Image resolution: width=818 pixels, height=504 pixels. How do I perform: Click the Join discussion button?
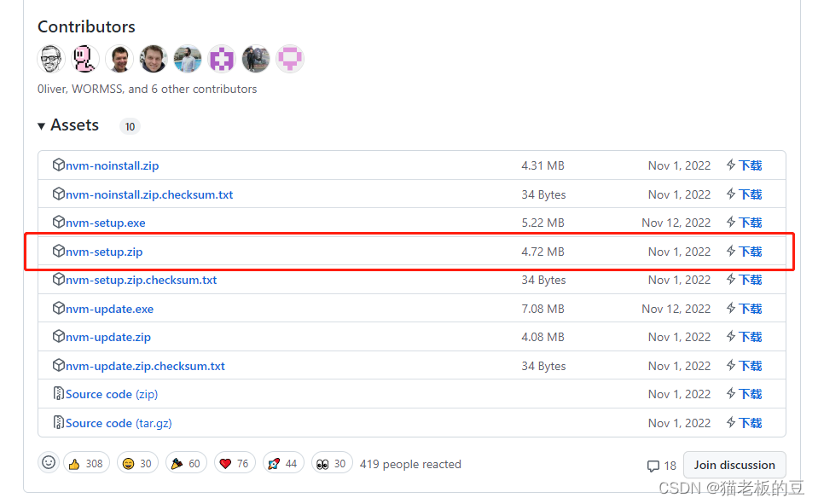[x=734, y=465]
